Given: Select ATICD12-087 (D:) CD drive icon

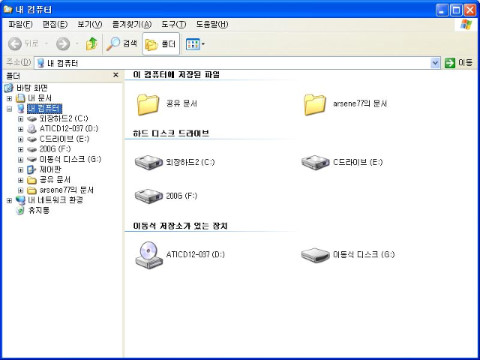Looking at the screenshot, I should coord(149,254).
